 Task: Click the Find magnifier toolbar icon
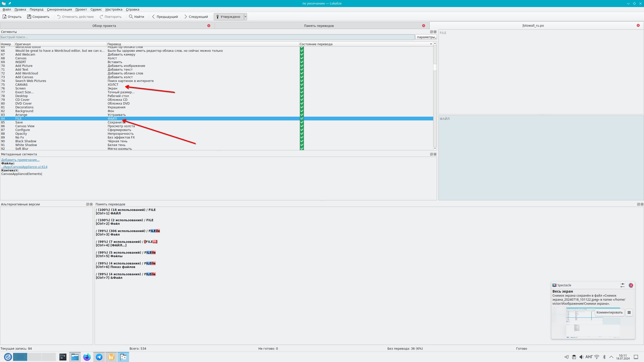pos(131,17)
